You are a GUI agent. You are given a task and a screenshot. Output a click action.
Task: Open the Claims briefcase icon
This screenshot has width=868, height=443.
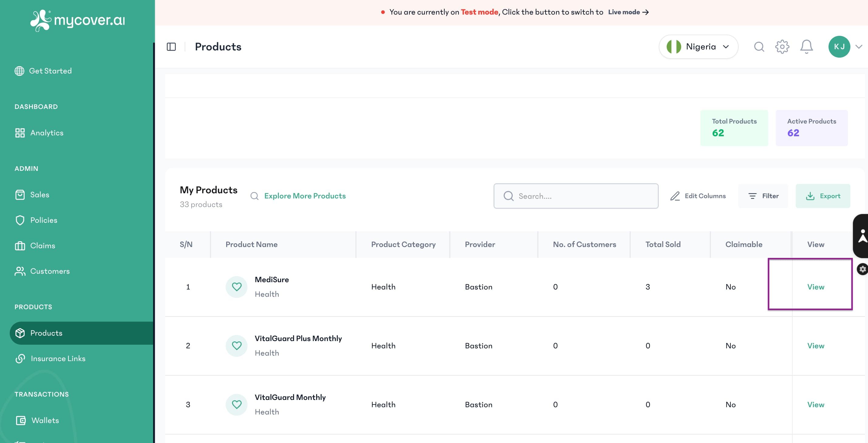click(20, 245)
